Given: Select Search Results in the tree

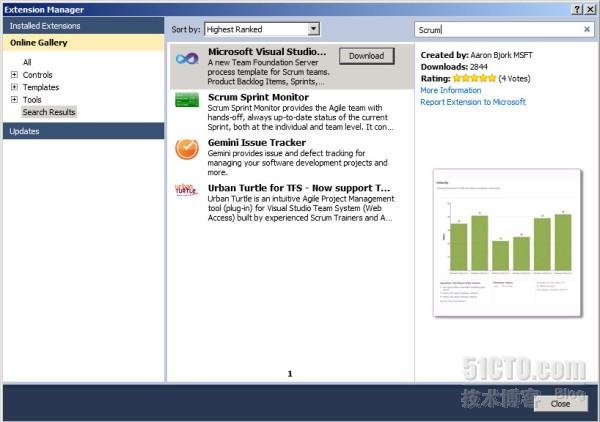Looking at the screenshot, I should (49, 112).
